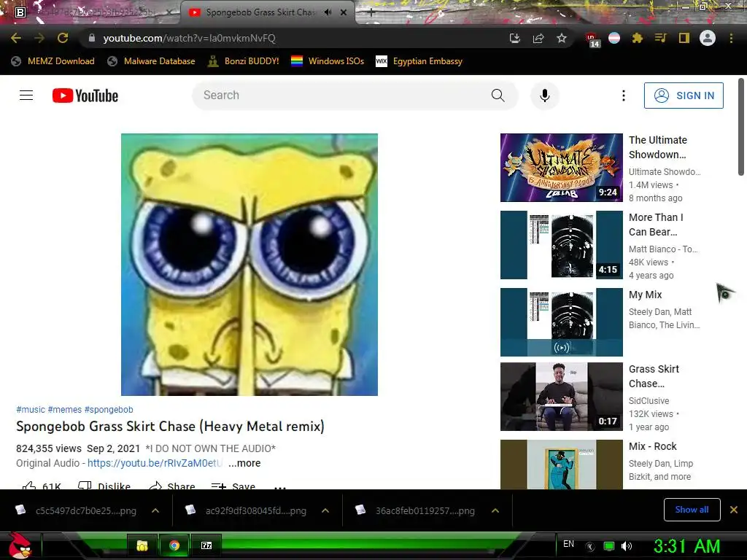Expand options for 36ac8feb0119257 download

(x=495, y=510)
